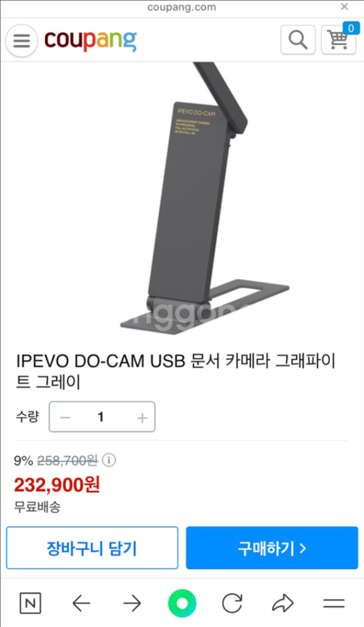Click the Coupang logo
Image resolution: width=364 pixels, height=627 pixels.
91,40
